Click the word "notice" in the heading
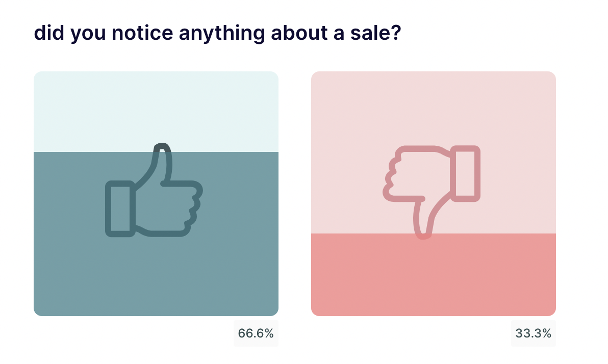The image size is (608, 364). (x=142, y=33)
